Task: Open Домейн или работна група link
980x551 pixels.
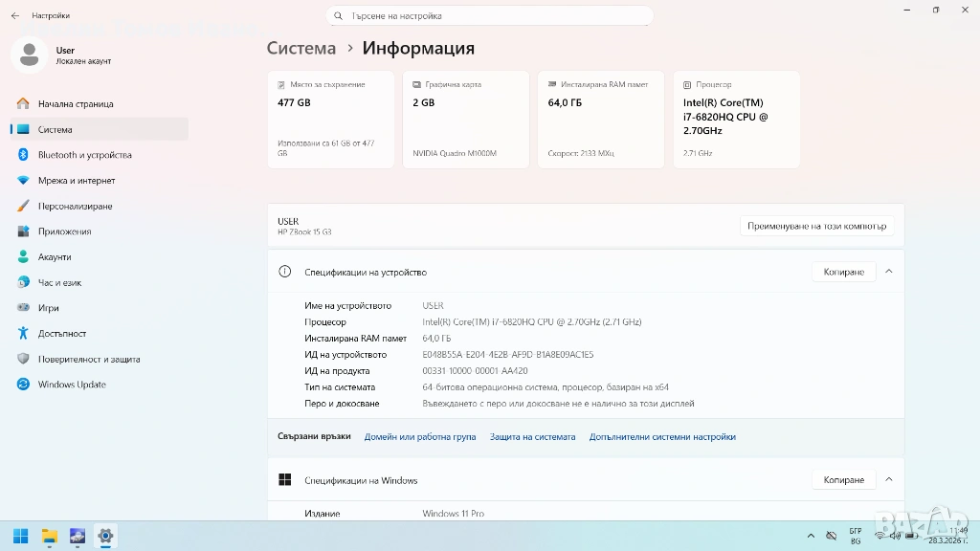Action: pos(419,436)
